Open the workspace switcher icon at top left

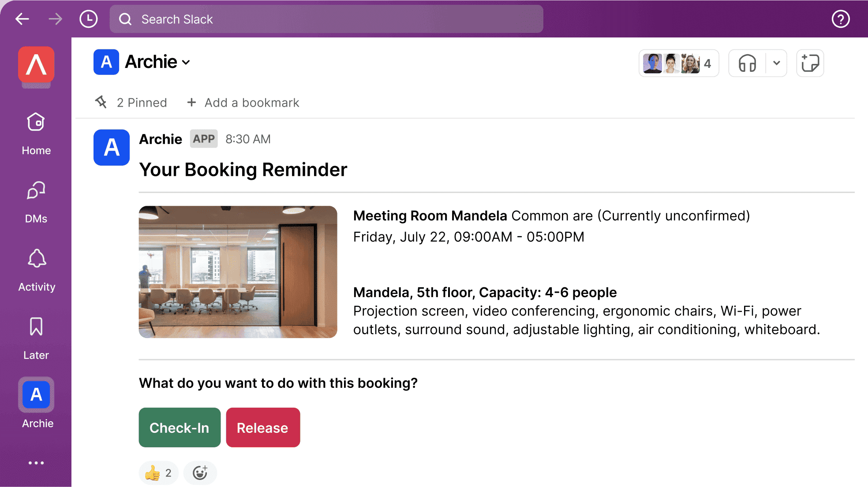pos(36,67)
